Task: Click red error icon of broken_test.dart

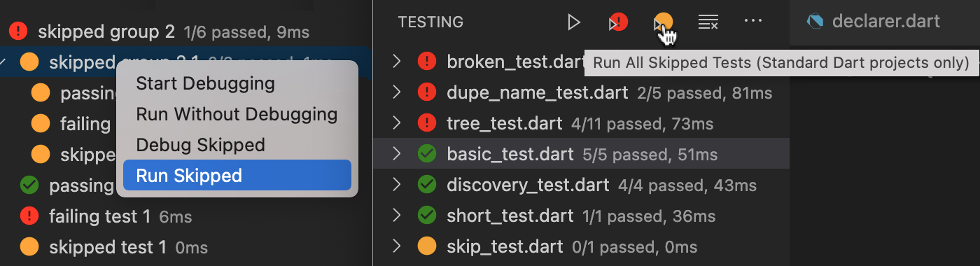Action: pos(426,62)
